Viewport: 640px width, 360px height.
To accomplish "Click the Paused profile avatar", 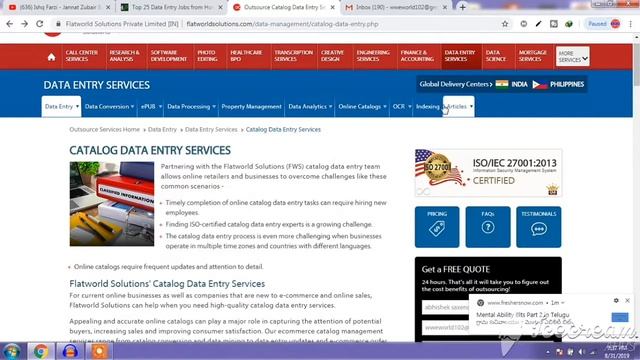I will [616, 24].
